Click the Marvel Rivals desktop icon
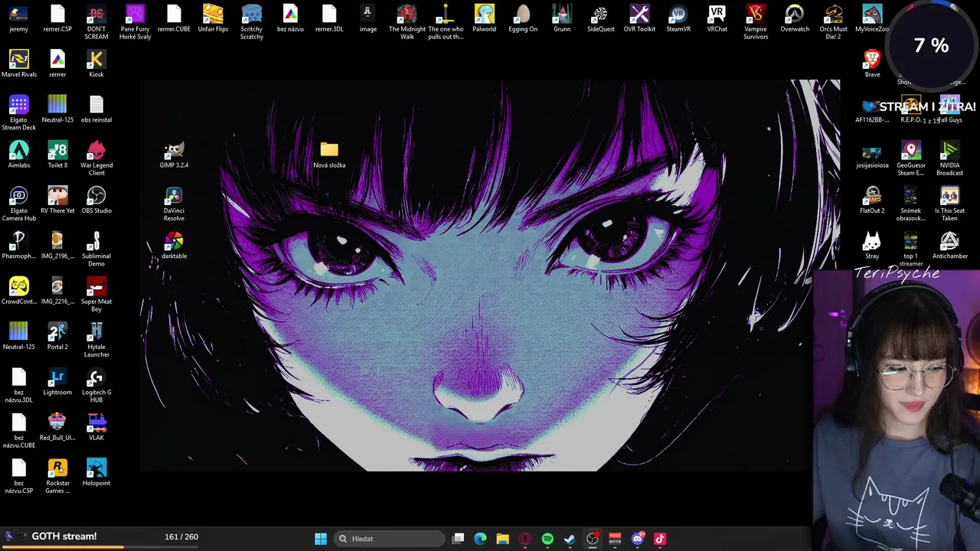The image size is (980, 551). pos(19,64)
